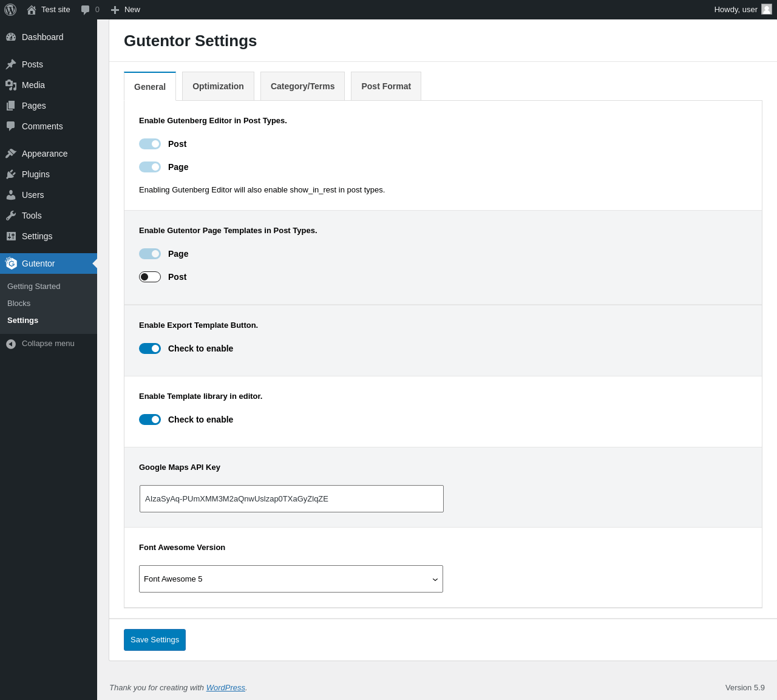Open the comments bubble icon in admin bar
The image size is (777, 700).
tap(86, 10)
